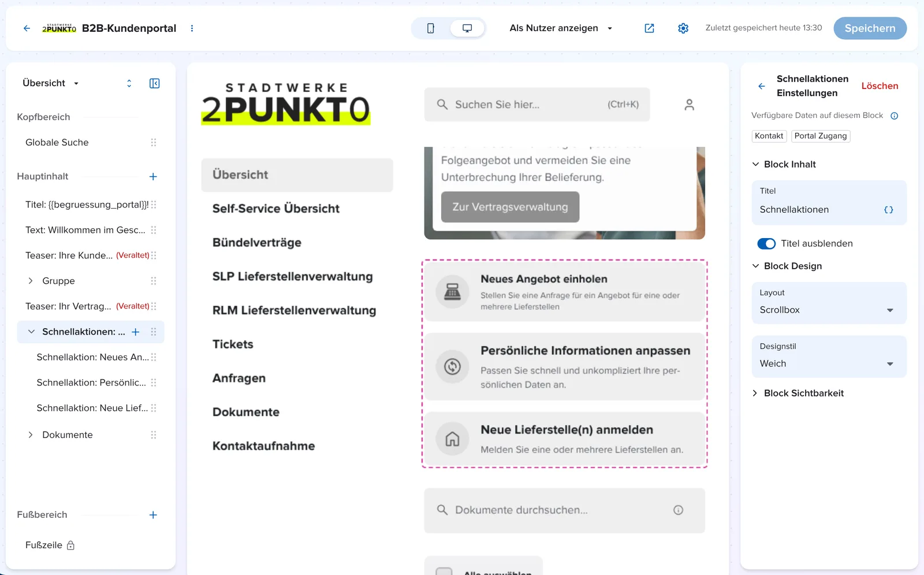
Task: Open info icon for Verfügbare Daten
Action: tap(894, 116)
